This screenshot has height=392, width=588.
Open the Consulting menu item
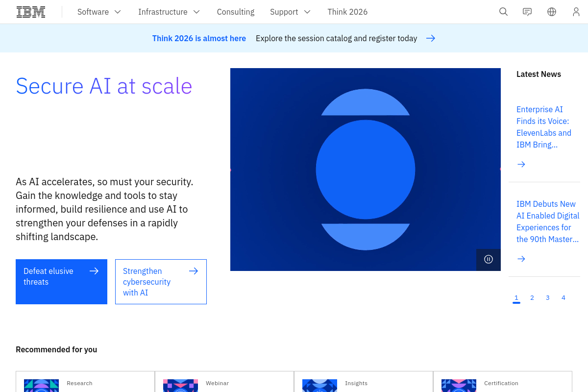click(236, 12)
